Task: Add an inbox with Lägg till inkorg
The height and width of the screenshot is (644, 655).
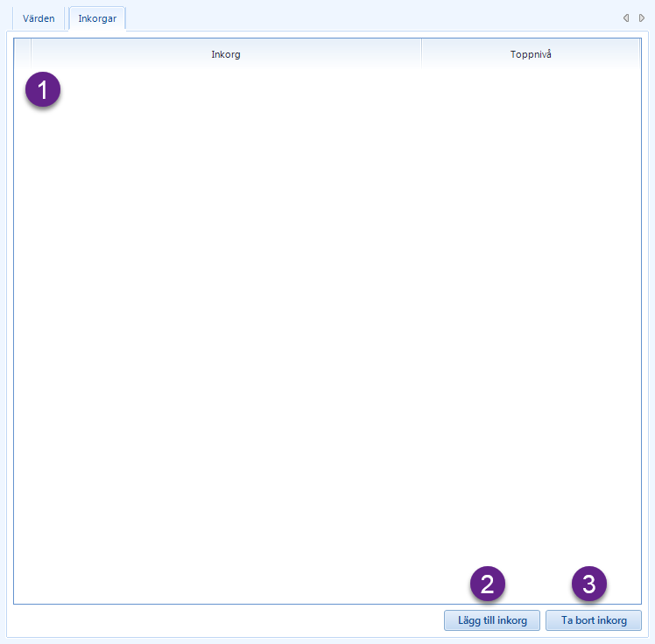Action: click(492, 620)
